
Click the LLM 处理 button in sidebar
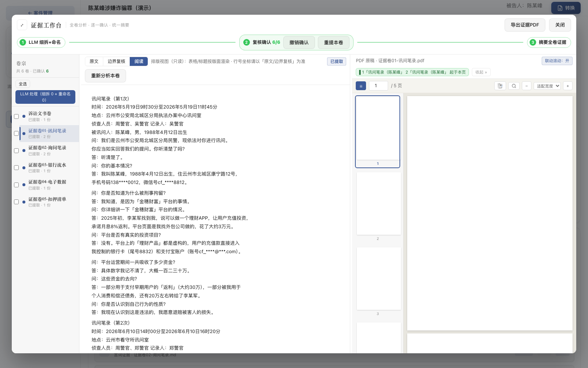pos(45,97)
